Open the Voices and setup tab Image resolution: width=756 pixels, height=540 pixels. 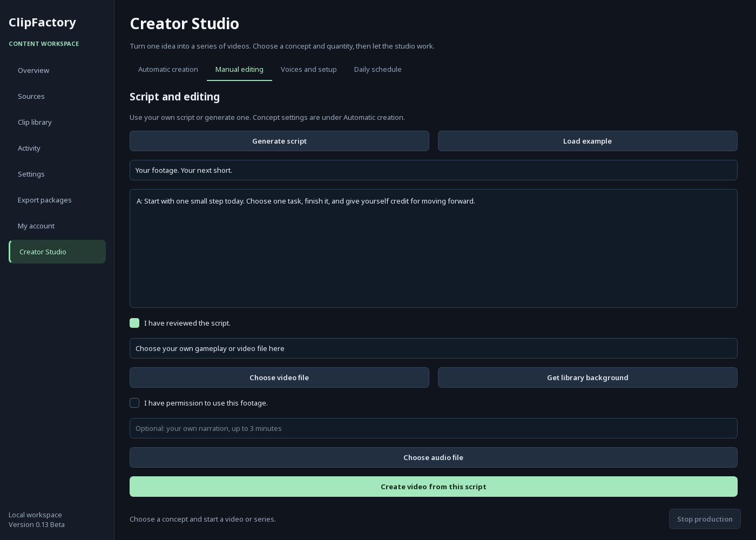(x=309, y=69)
